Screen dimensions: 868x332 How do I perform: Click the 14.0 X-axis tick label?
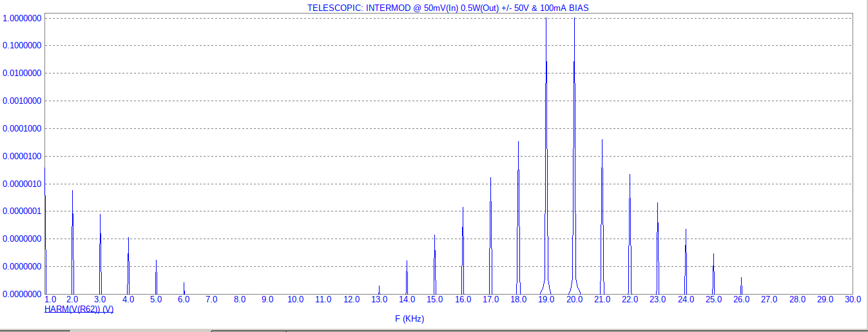coord(407,300)
